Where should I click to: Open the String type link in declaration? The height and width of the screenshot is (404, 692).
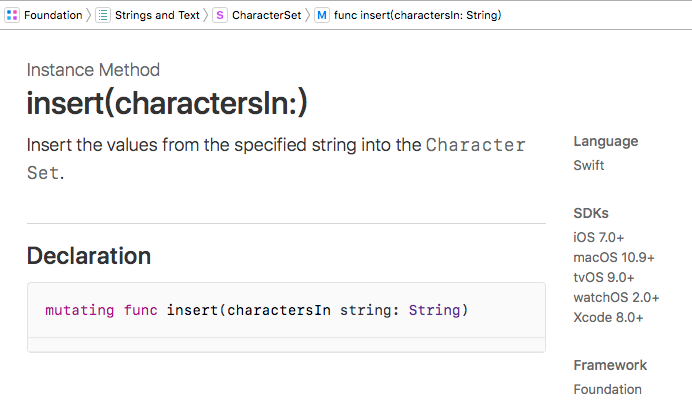tap(435, 310)
